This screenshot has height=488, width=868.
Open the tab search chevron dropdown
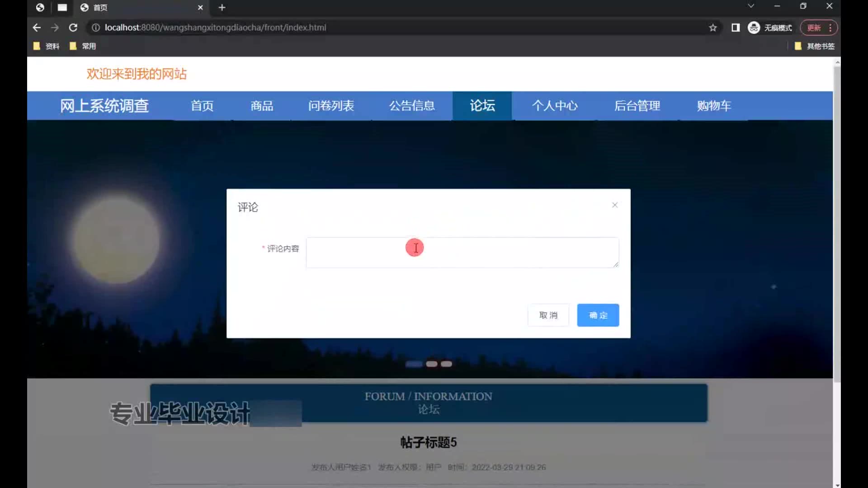click(x=751, y=6)
